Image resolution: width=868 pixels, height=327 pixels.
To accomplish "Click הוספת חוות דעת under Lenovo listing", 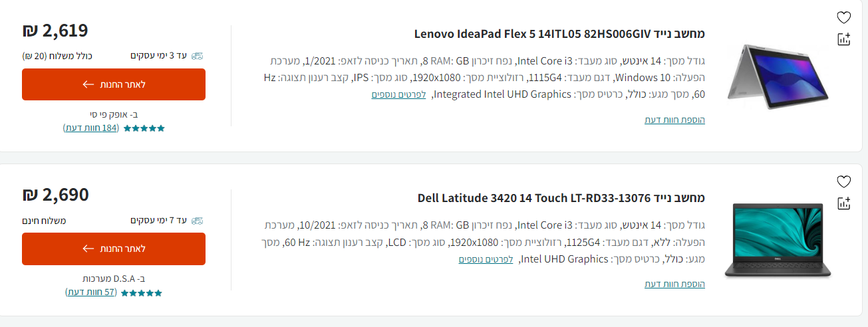I will (674, 120).
